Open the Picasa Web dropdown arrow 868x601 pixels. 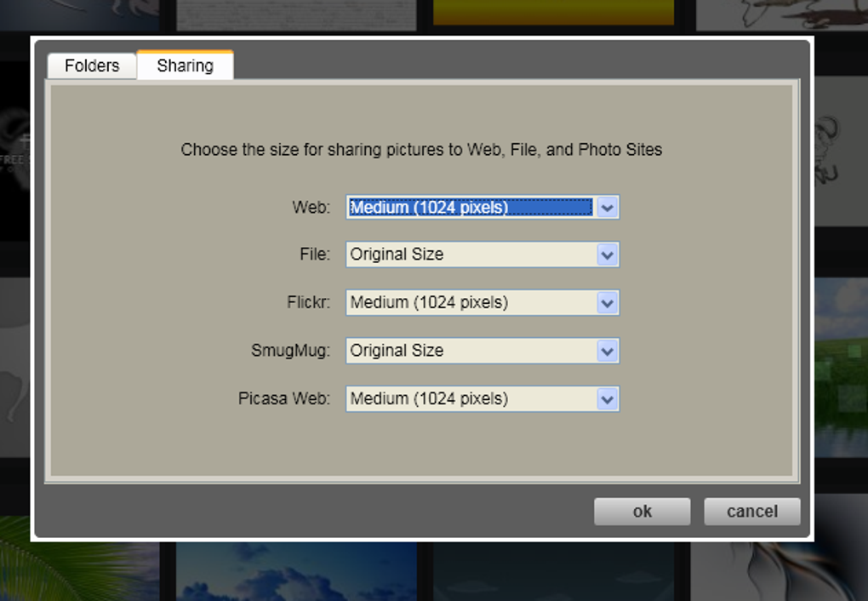click(606, 398)
